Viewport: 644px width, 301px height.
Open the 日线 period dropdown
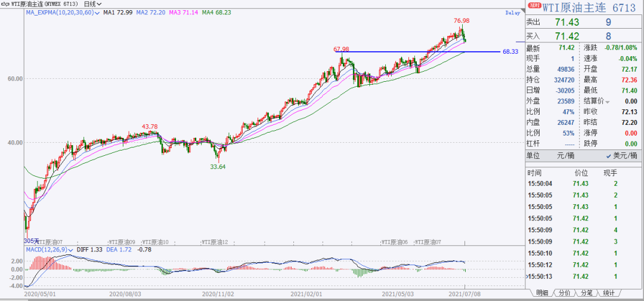click(92, 4)
